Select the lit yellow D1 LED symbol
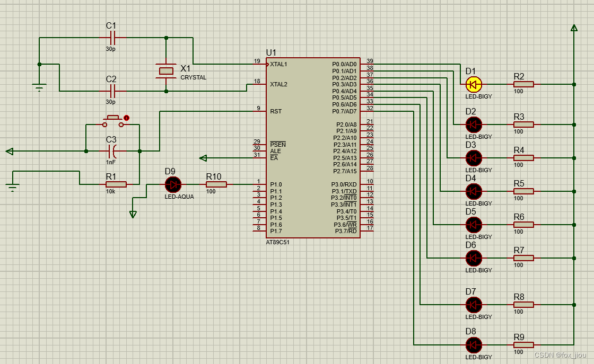Screen dimensions: 594x364 click(x=473, y=84)
